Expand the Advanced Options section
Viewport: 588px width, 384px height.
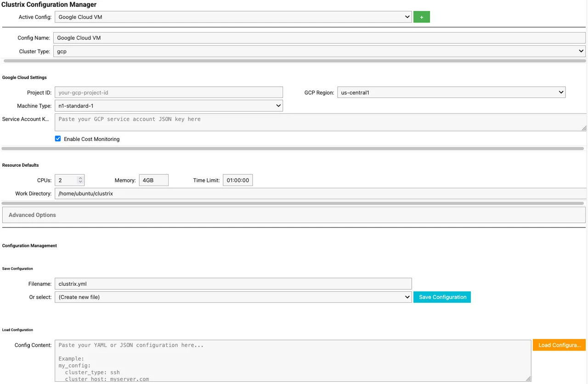click(x=294, y=215)
